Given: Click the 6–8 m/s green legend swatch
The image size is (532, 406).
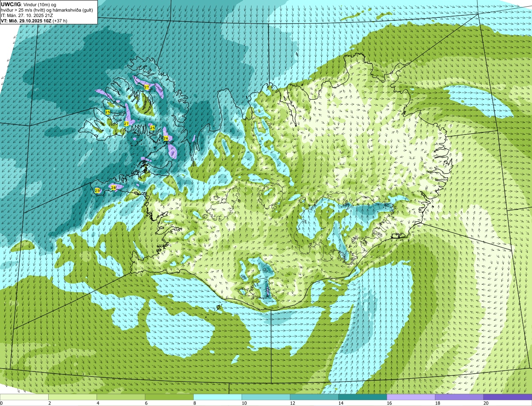Looking at the screenshot, I should [x=169, y=397].
